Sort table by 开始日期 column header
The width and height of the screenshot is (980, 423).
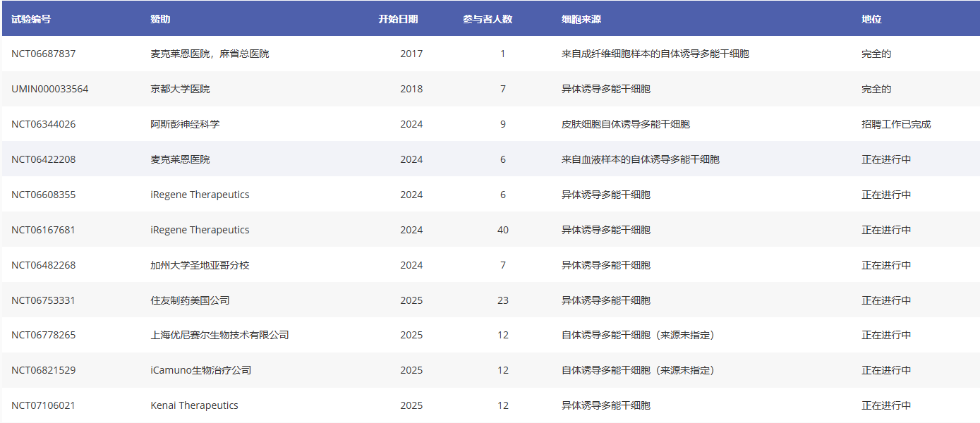tap(398, 18)
